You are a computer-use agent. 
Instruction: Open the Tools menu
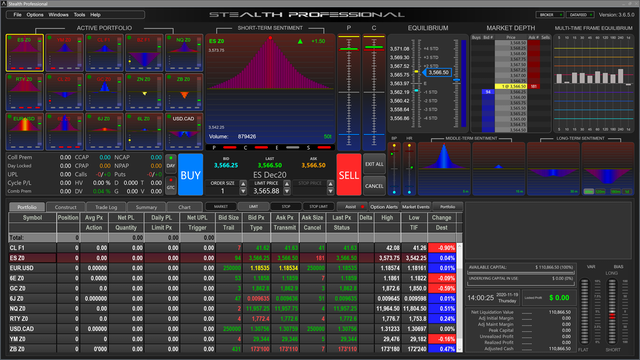79,15
